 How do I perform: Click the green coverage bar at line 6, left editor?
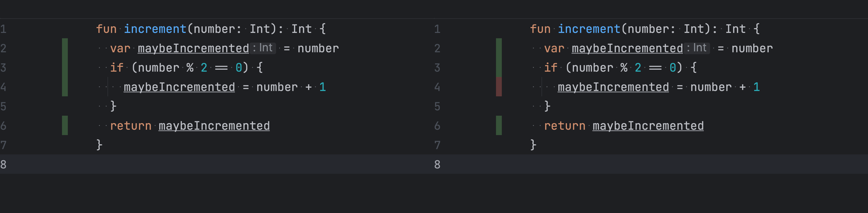click(65, 126)
